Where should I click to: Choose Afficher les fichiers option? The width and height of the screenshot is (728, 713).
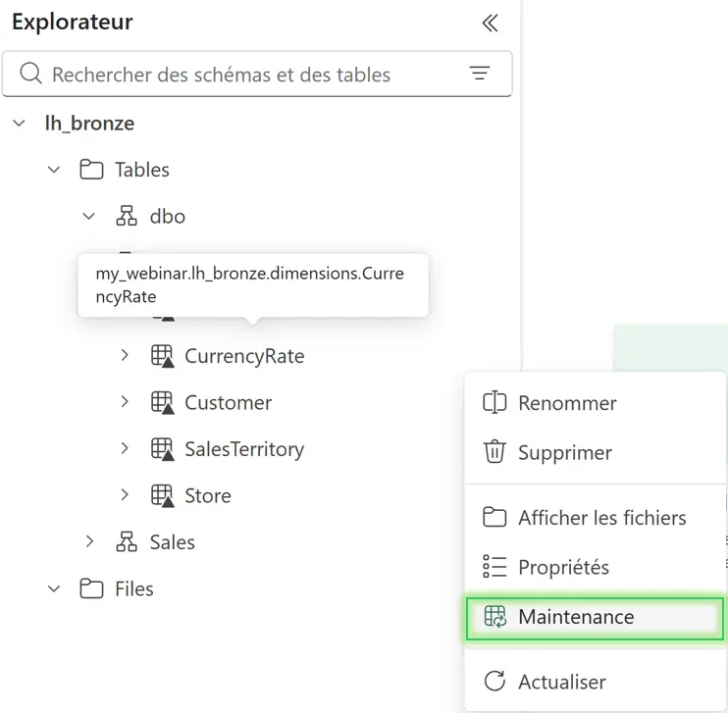pyautogui.click(x=601, y=518)
